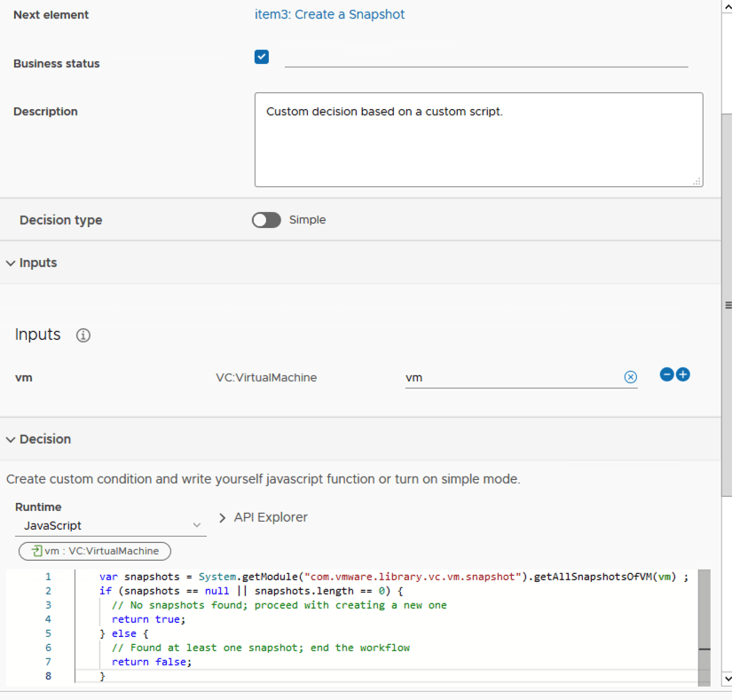Click the main page scrollbar thumb
732x700 pixels.
pyautogui.click(x=728, y=304)
